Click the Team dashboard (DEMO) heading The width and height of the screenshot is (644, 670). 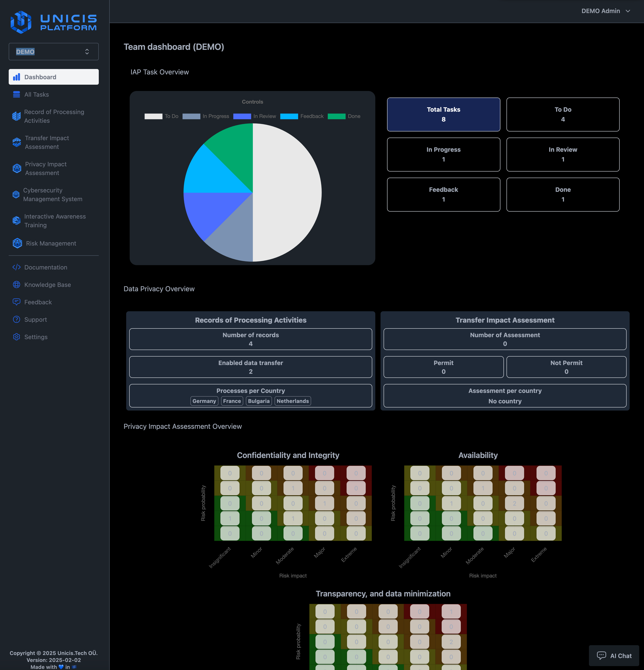point(174,47)
